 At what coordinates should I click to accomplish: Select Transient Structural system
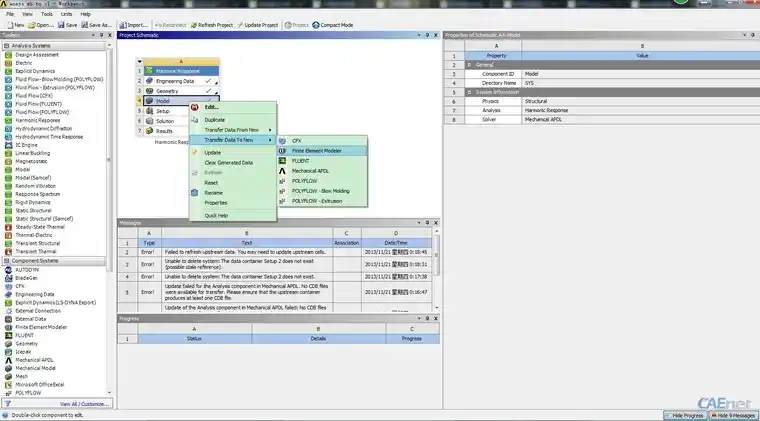pos(37,243)
